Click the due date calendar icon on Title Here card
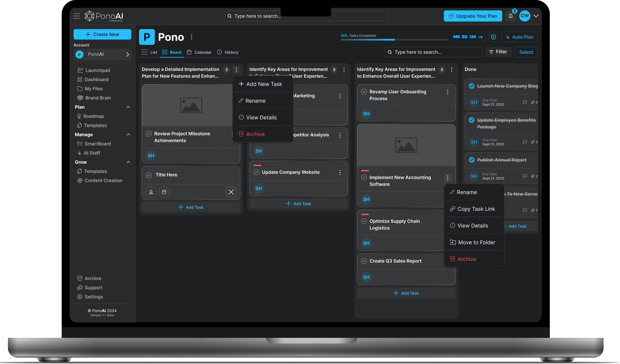 pos(164,192)
